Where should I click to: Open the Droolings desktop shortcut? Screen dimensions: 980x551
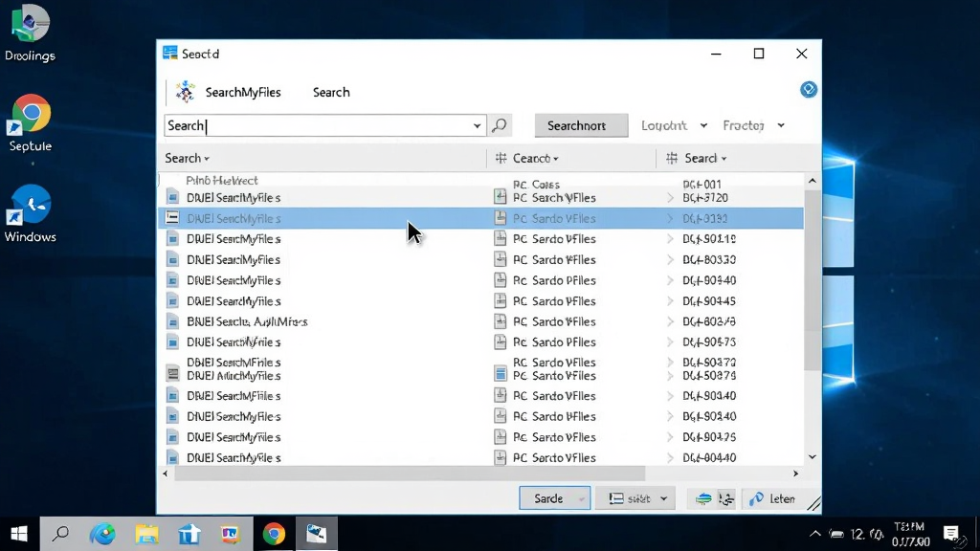click(30, 33)
